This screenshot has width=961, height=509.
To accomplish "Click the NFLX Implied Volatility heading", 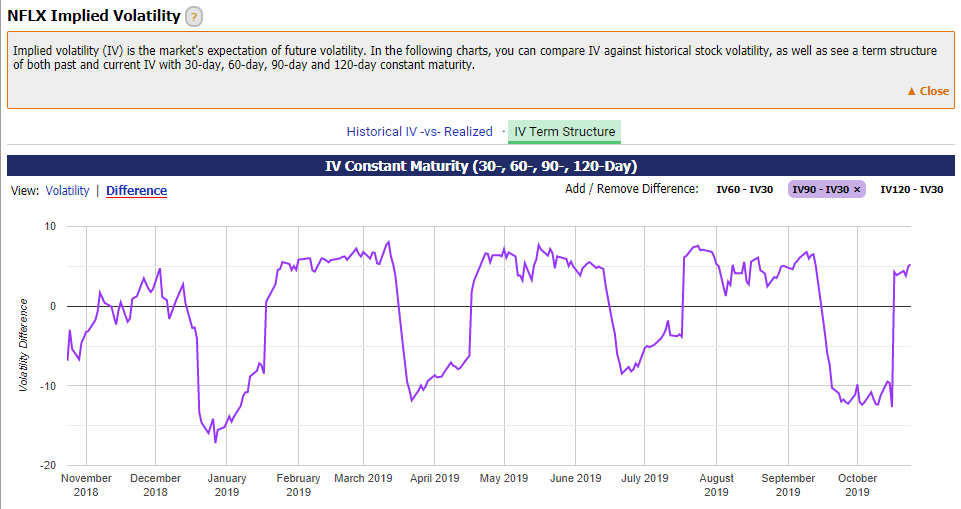I will 94,16.
